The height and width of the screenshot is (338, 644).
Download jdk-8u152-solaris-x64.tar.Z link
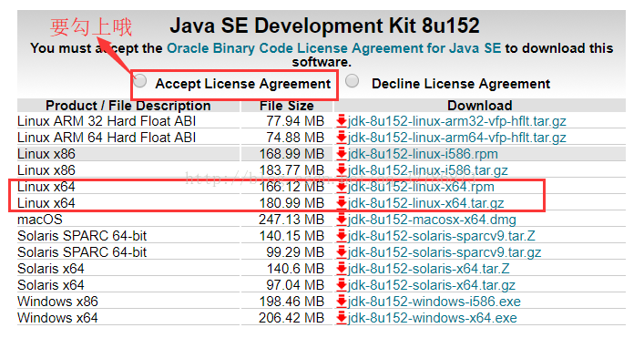pyautogui.click(x=428, y=269)
